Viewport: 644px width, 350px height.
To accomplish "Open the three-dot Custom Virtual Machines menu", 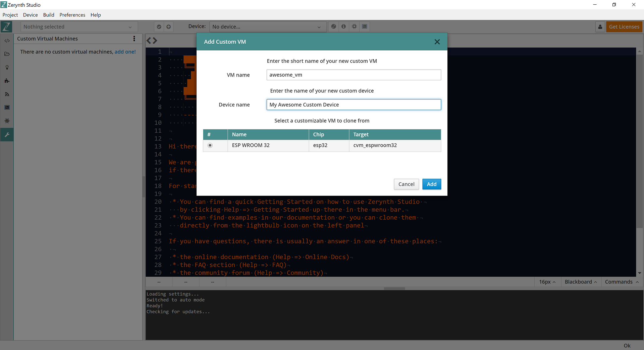I will tap(134, 39).
